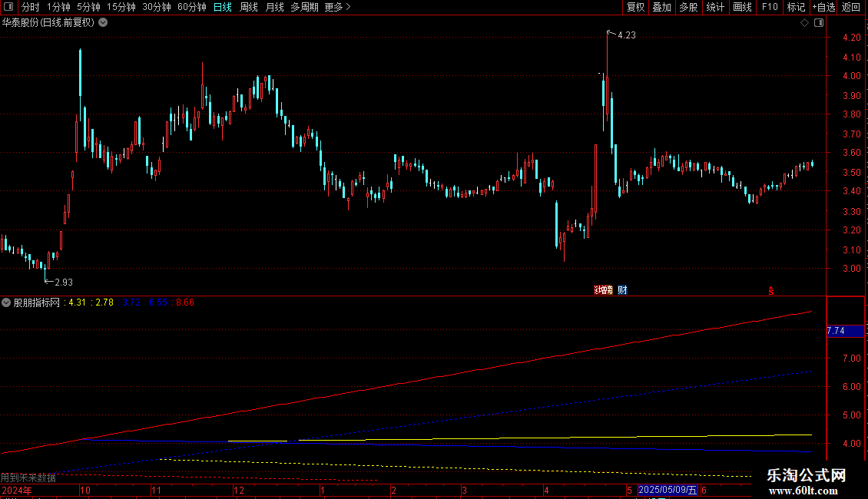Click the 7.74 indicator value tag
The image size is (868, 499).
point(845,331)
